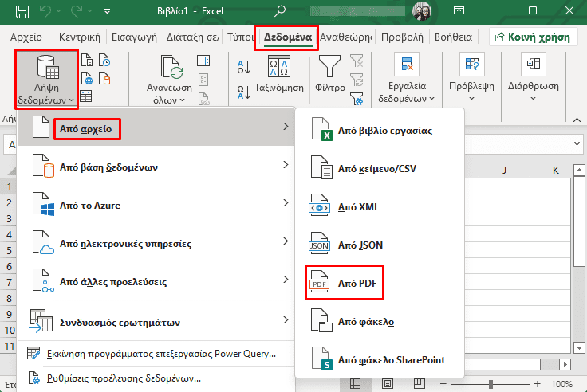Switch to Normal view in status bar
587x392 pixels.
point(355,384)
